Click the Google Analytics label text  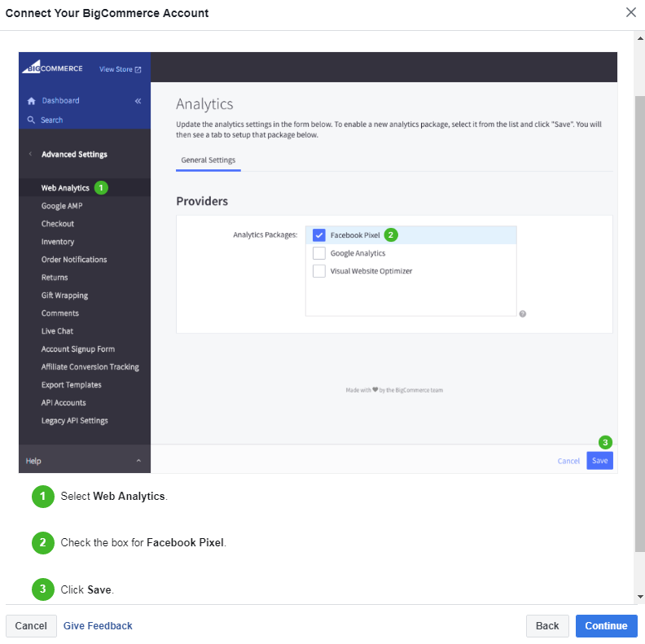coord(358,253)
